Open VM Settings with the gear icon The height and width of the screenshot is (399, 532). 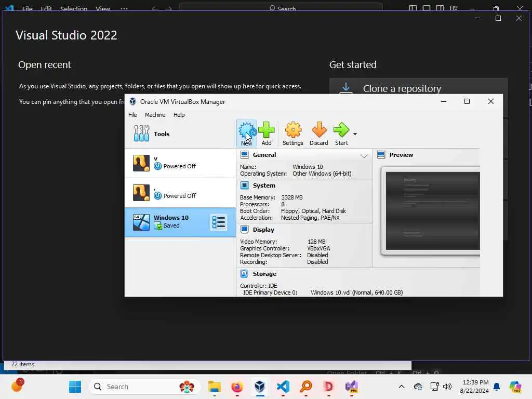pos(293,134)
